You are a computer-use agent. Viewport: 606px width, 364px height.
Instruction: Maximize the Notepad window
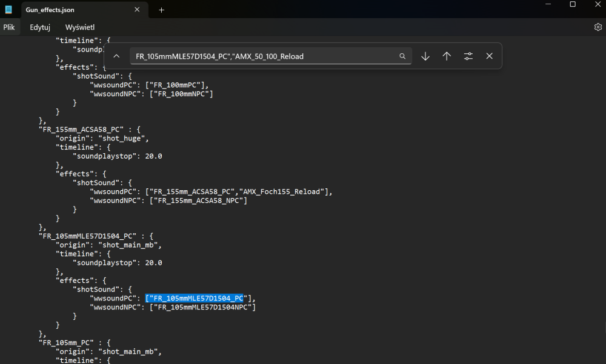pyautogui.click(x=573, y=4)
